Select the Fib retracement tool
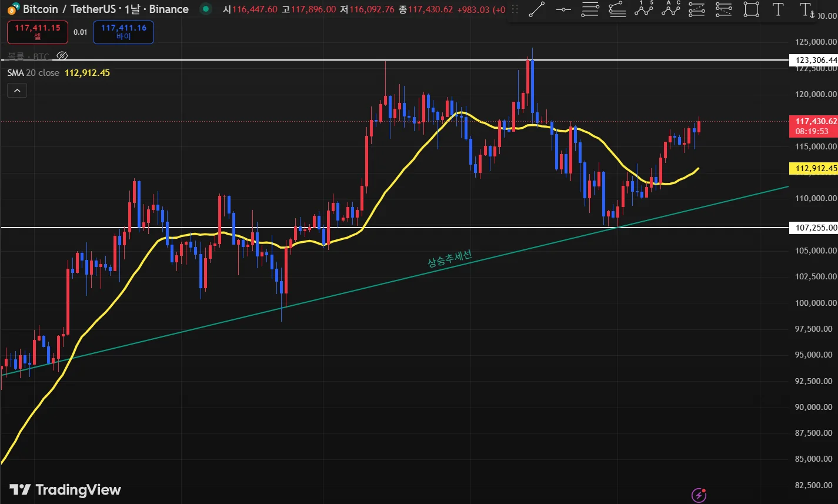 click(590, 9)
